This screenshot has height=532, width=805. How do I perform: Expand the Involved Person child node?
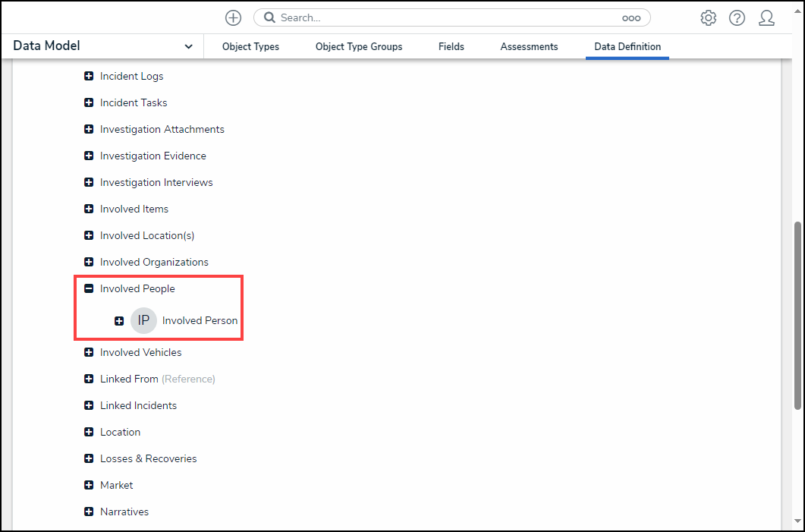119,321
